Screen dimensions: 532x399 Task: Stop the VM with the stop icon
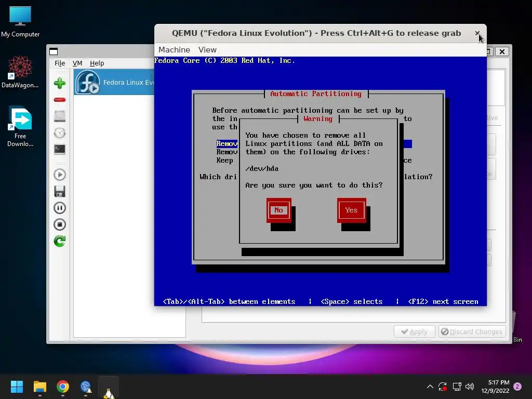pyautogui.click(x=60, y=224)
